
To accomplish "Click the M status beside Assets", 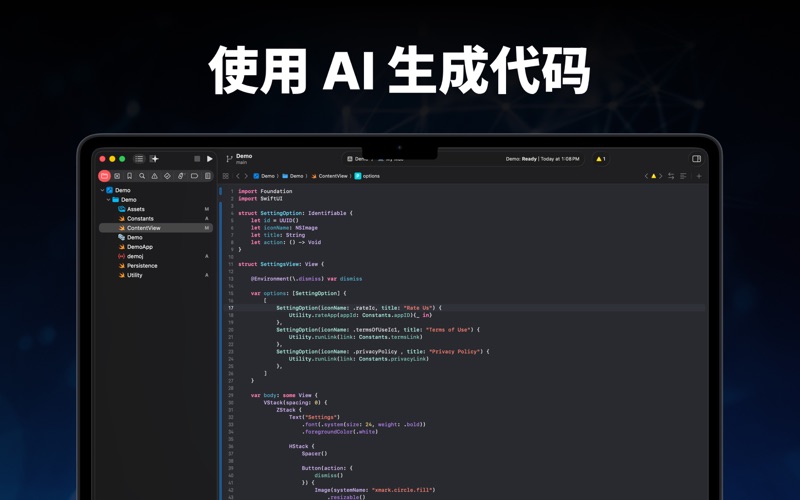I will point(207,209).
